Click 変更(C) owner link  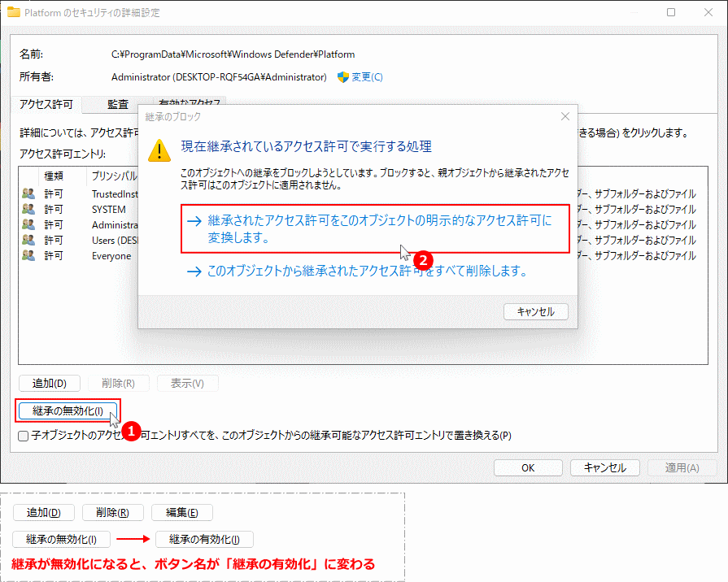367,77
